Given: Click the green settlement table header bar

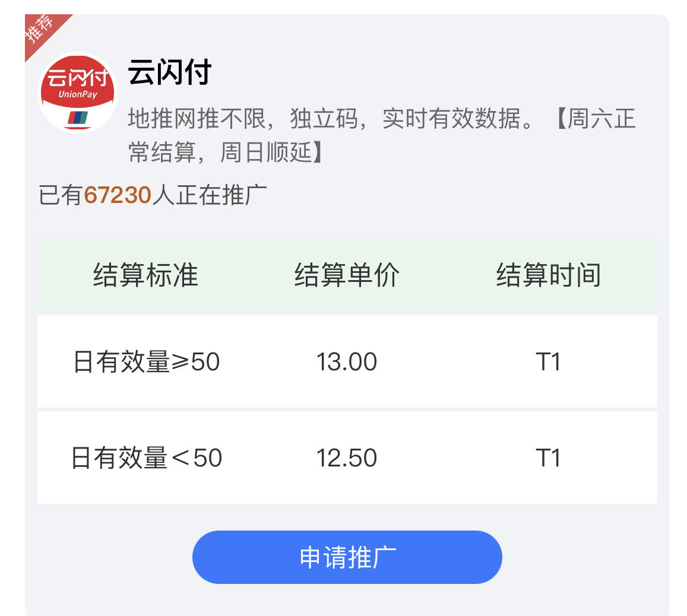Looking at the screenshot, I should [347, 275].
